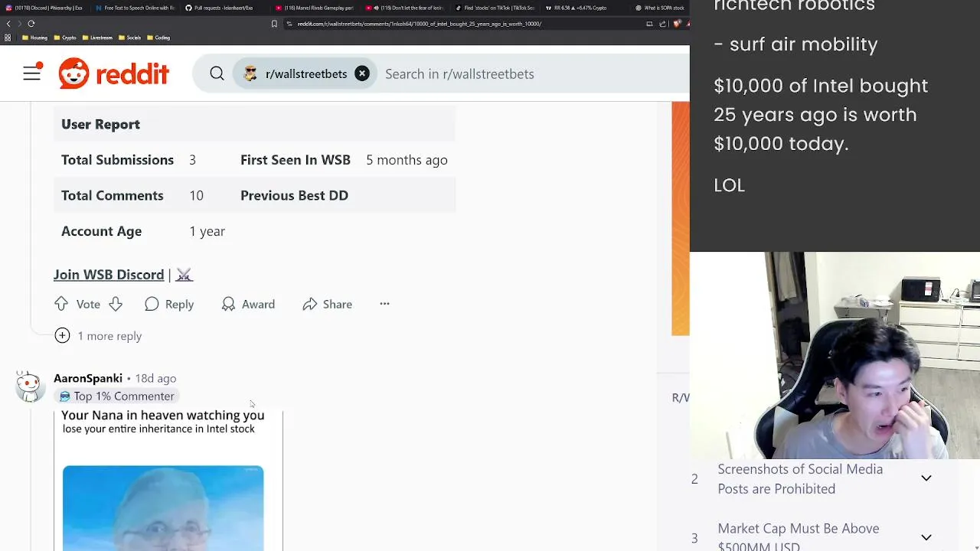Click the Previous Best DD label

tap(294, 196)
